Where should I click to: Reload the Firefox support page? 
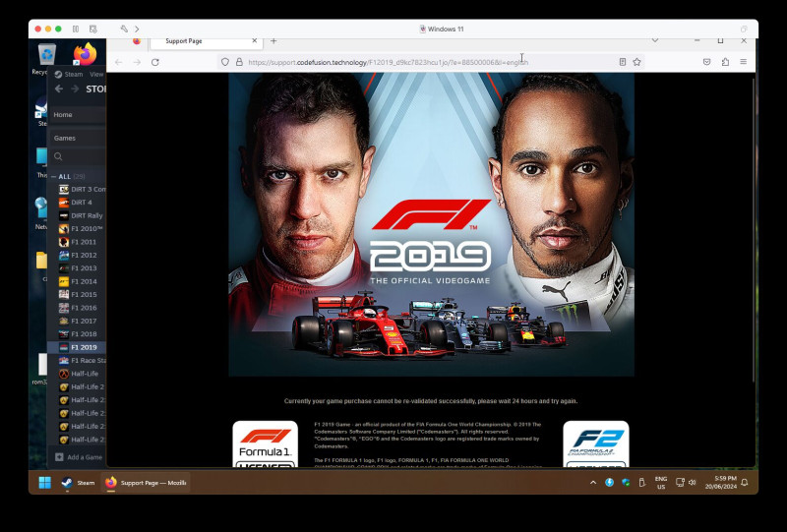coord(155,62)
